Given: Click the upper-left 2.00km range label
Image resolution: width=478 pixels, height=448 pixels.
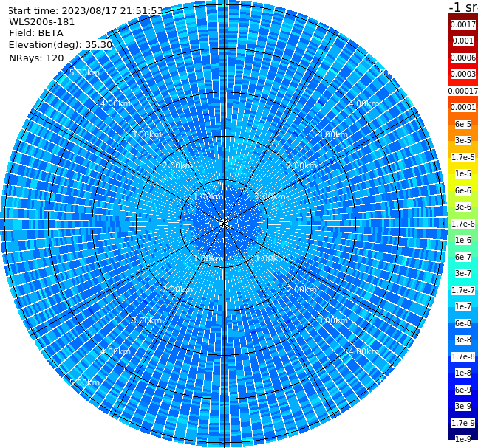Looking at the screenshot, I should 178,165.
